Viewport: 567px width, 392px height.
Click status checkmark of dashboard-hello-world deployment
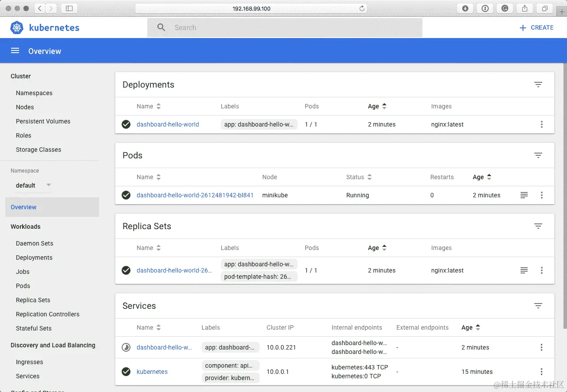click(126, 124)
